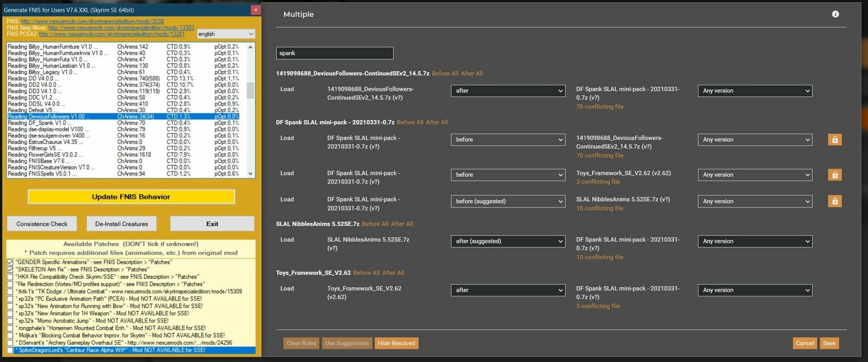This screenshot has height=362, width=868.
Task: Open the Any version dropdown for SLAL NibblesAnims section
Action: click(x=755, y=241)
